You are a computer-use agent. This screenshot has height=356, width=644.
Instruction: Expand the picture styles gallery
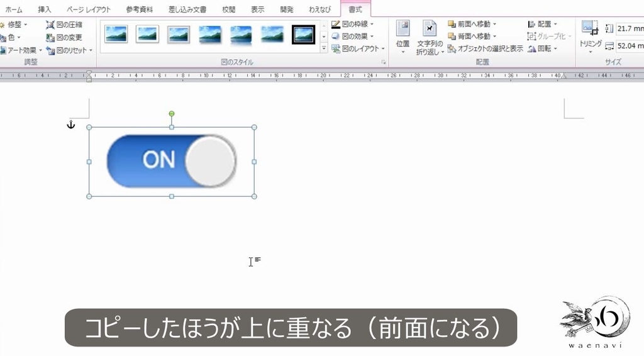click(324, 48)
